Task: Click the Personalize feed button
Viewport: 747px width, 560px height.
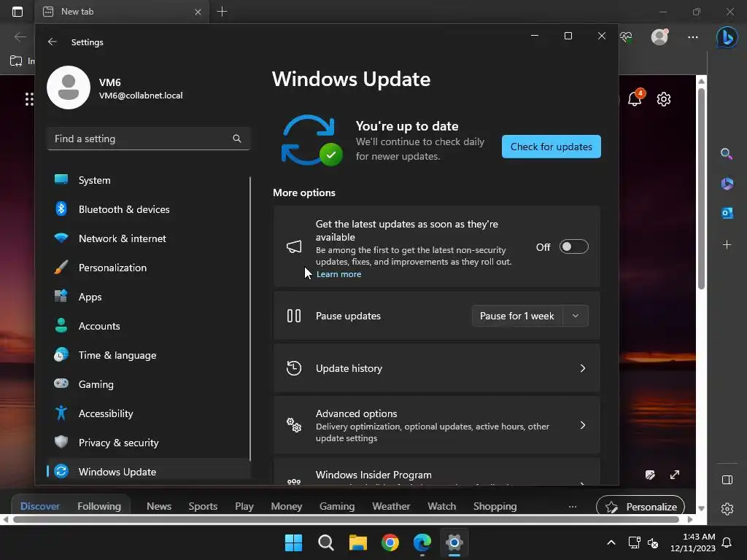Action: [x=640, y=507]
